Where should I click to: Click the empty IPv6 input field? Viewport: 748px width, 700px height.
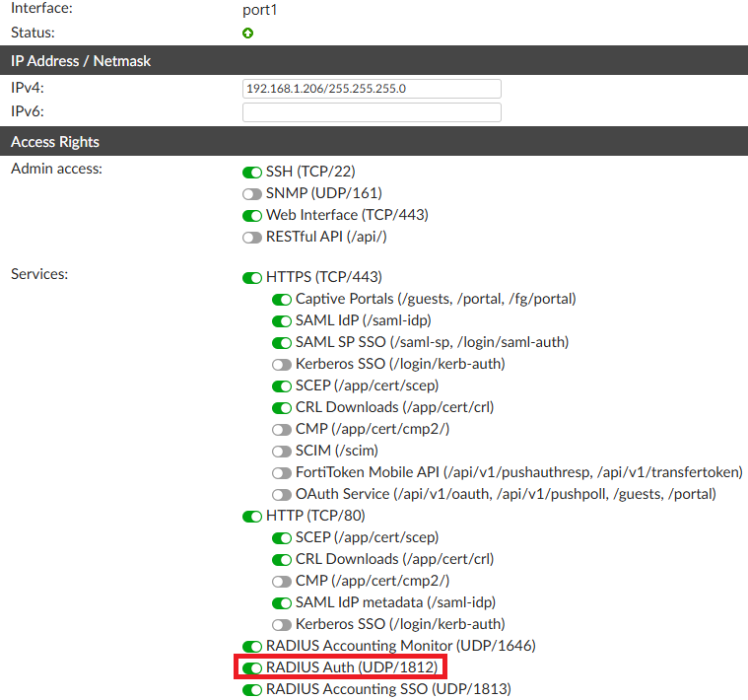(x=372, y=112)
